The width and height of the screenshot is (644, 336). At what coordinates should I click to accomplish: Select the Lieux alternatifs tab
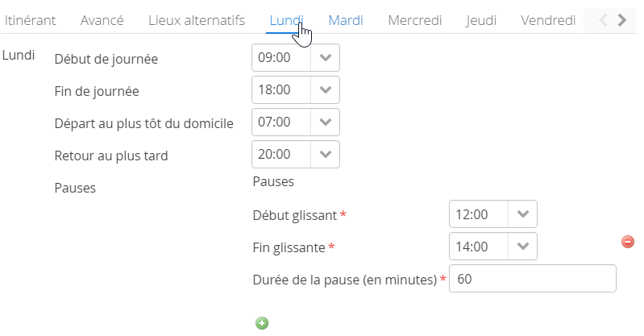point(197,20)
